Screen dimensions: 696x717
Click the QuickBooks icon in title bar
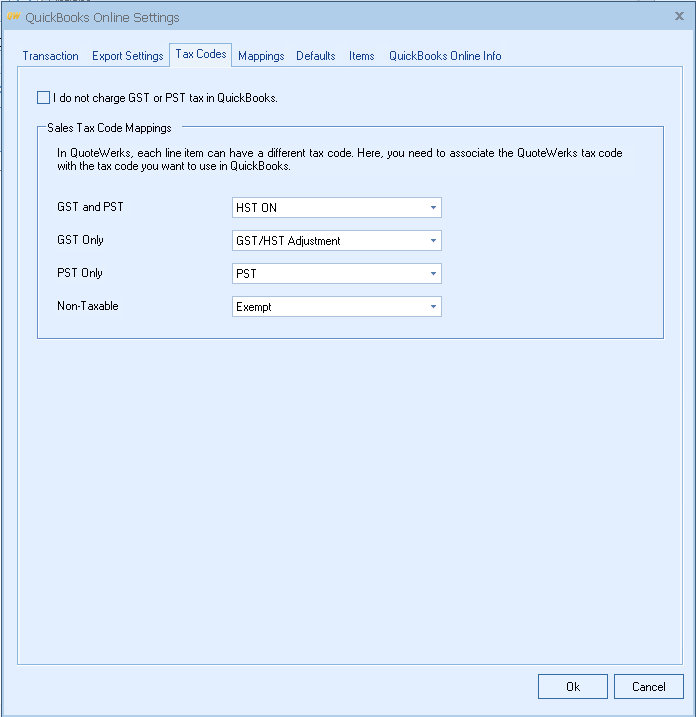(x=13, y=17)
